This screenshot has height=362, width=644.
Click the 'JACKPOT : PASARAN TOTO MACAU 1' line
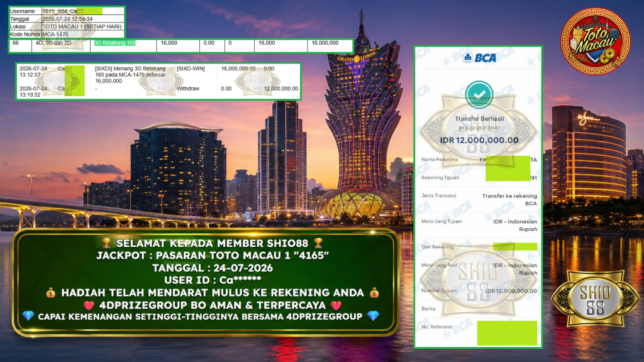tap(213, 255)
